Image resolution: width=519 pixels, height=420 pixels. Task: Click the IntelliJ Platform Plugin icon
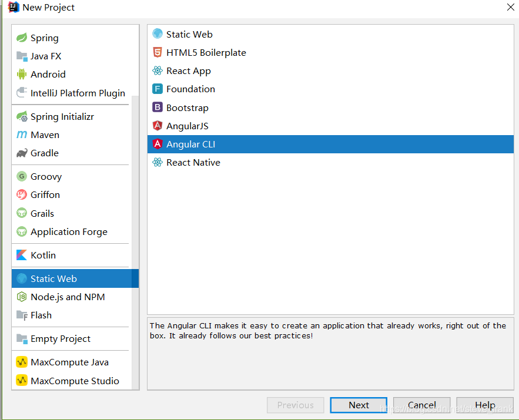(x=22, y=93)
